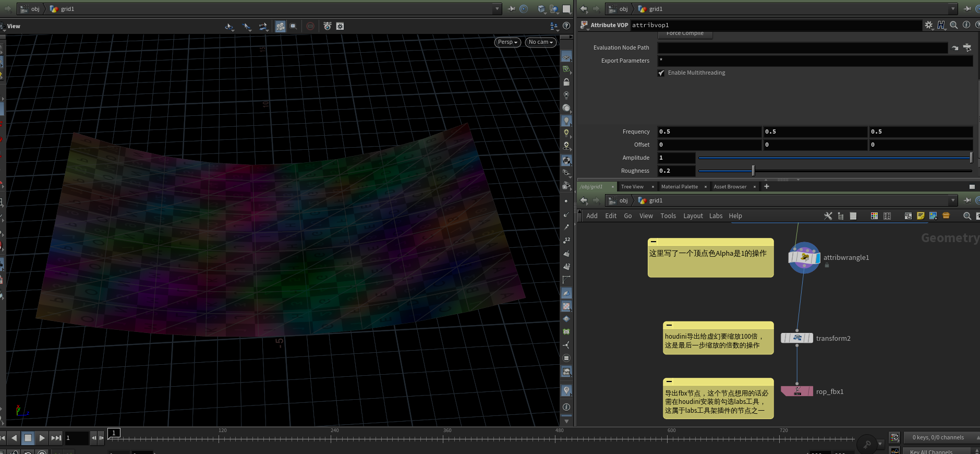Open the Labs menu in network editor

click(716, 216)
